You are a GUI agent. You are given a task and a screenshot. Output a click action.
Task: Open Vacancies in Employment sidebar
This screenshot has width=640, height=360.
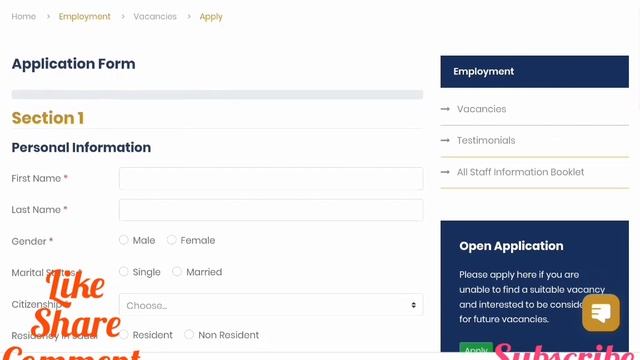coord(482,109)
